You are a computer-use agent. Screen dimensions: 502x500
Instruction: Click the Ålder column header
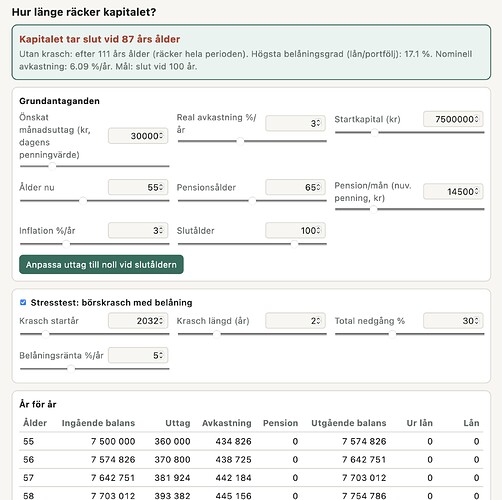point(35,423)
